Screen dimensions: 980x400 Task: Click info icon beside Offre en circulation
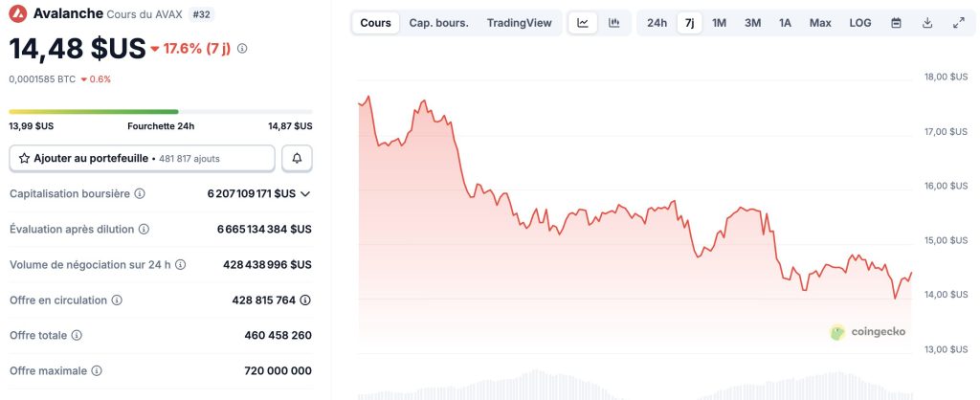(117, 300)
